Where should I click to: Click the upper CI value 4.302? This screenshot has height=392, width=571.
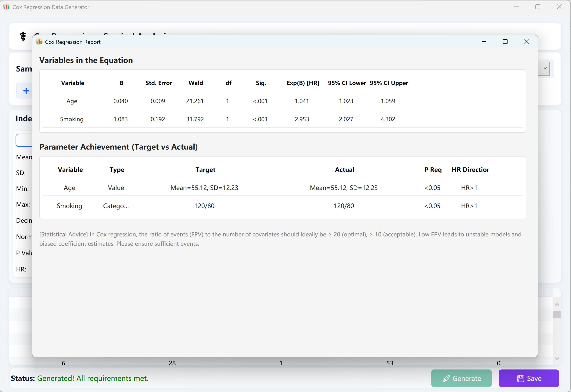(x=388, y=119)
